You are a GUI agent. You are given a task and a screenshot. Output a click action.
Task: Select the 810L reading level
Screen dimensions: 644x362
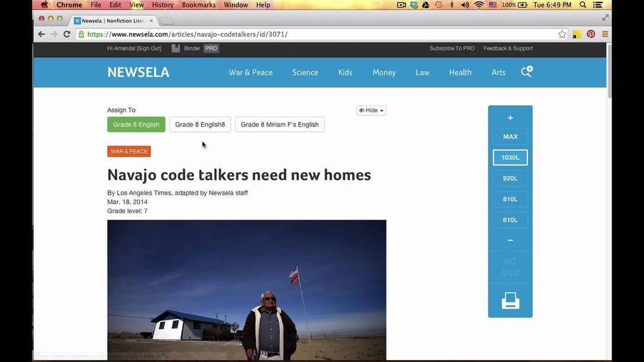pos(510,199)
